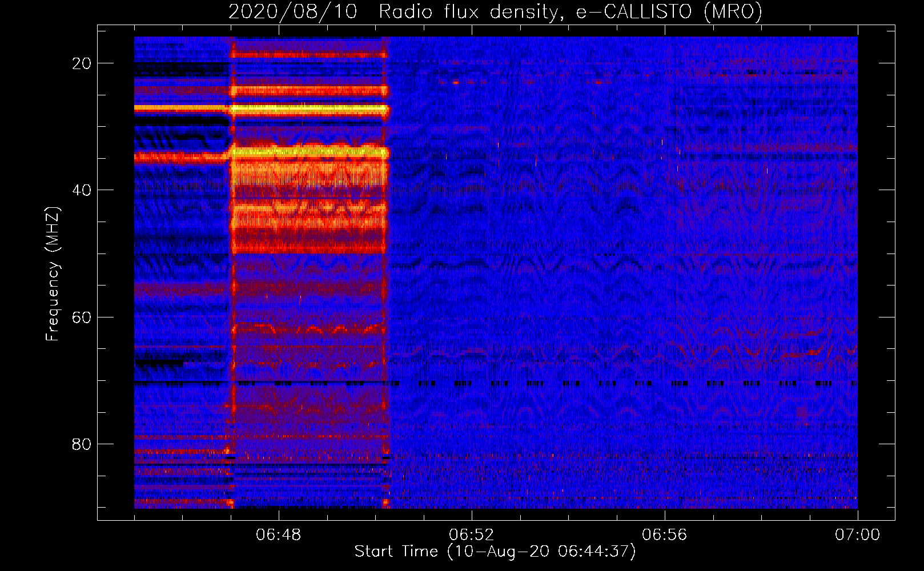The width and height of the screenshot is (924, 571).
Task: Click the 20 MHz frequency tick label
Action: [82, 63]
